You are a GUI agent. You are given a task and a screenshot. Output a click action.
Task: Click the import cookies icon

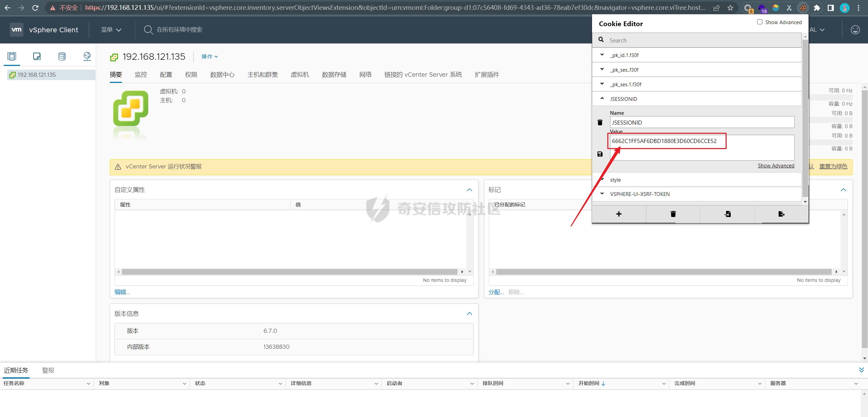(727, 214)
